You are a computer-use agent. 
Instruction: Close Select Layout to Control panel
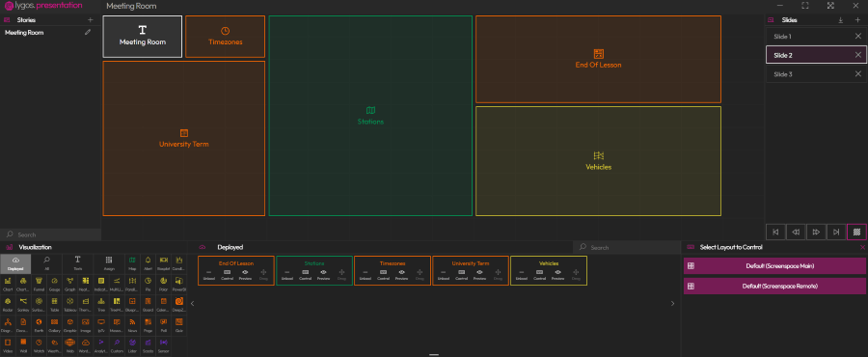[x=862, y=247]
